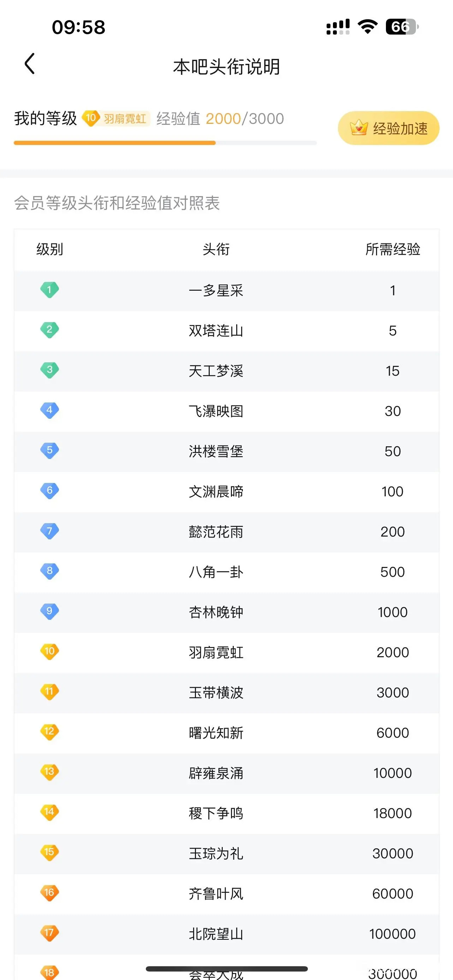This screenshot has height=980, width=453.
Task: Tap the green level 3 diamond icon
Action: click(x=49, y=370)
